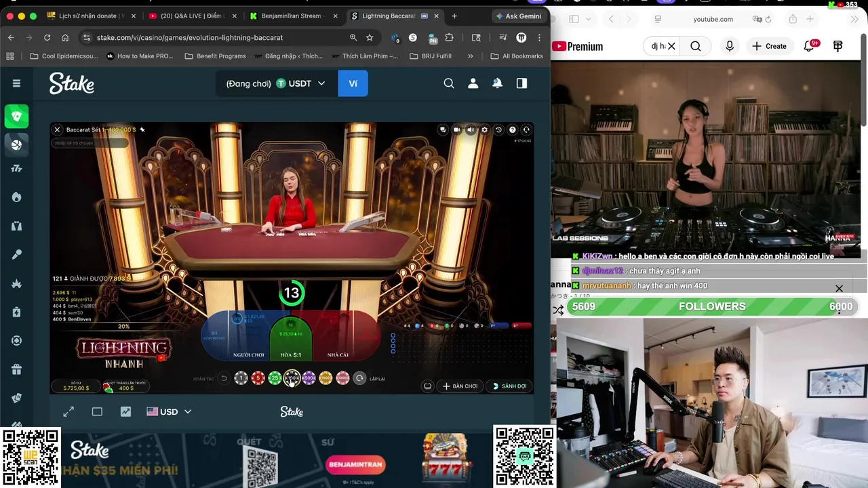This screenshot has height=488, width=868.
Task: Show hidden bookmarks with the double chevron
Action: (470, 56)
